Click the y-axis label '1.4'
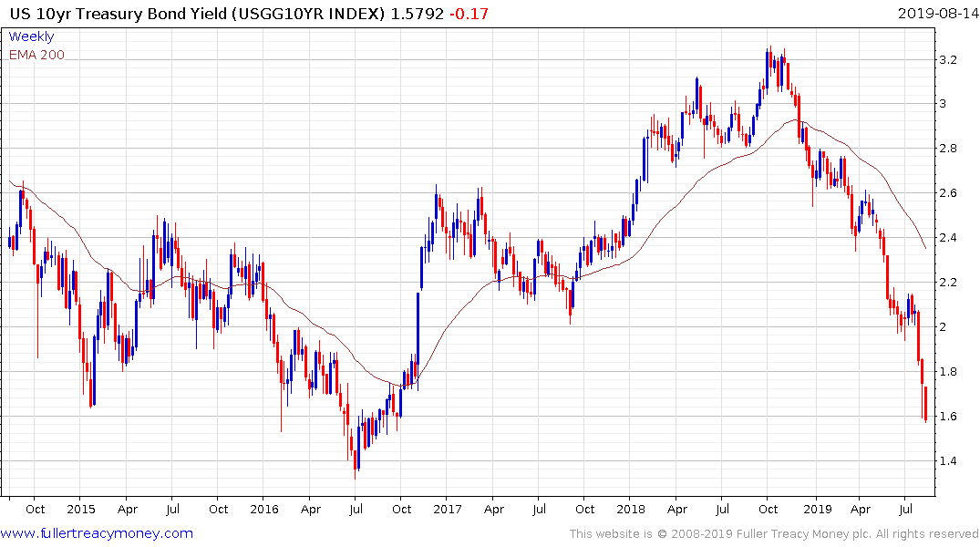 pos(948,461)
